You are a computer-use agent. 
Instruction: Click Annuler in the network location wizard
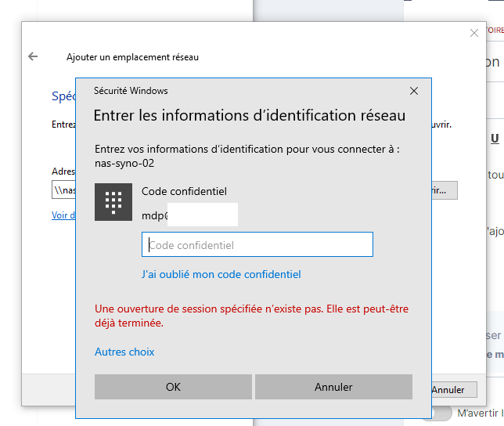(x=454, y=390)
